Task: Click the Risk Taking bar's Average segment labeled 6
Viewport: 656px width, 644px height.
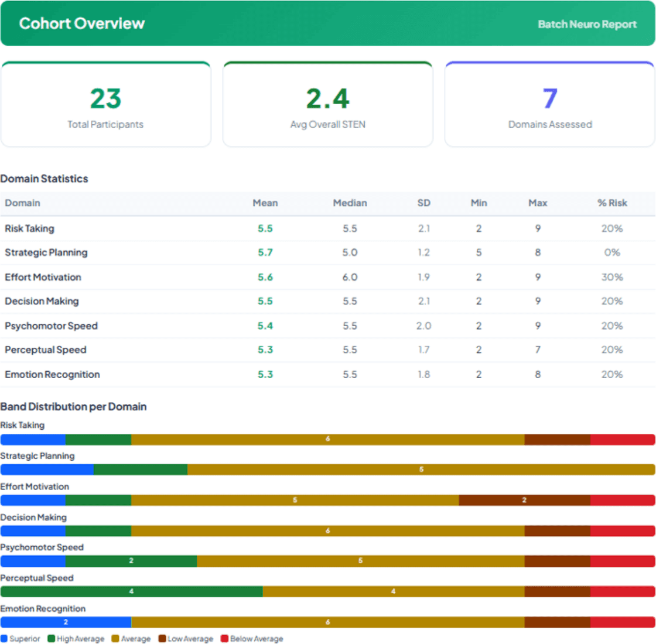Action: [x=327, y=439]
